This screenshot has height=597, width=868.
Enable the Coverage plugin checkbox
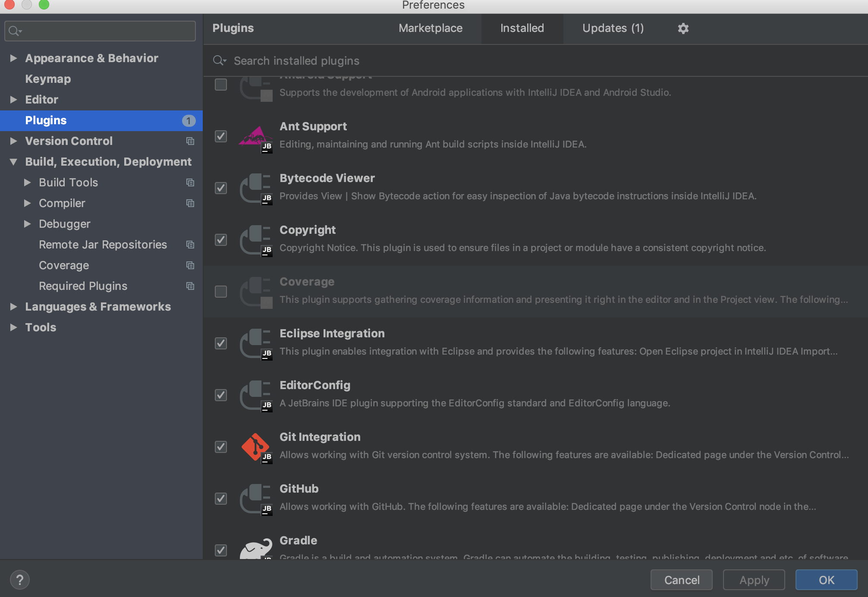(x=221, y=292)
